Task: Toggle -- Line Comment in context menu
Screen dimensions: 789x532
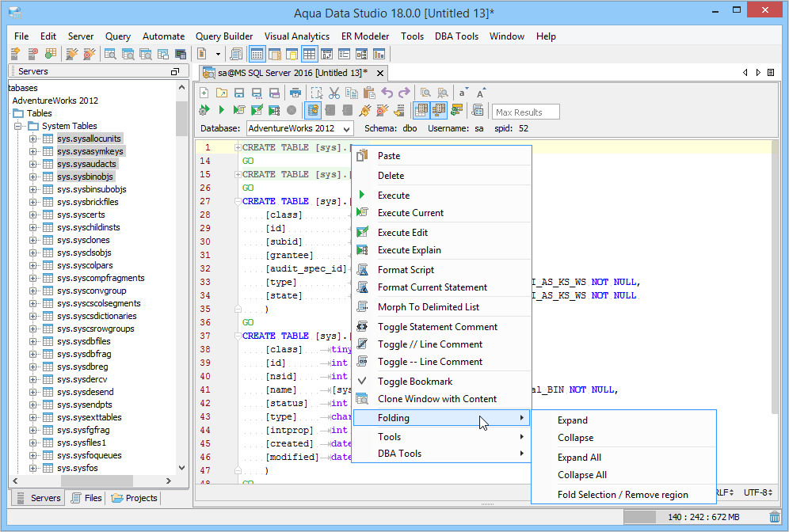Action: click(429, 362)
